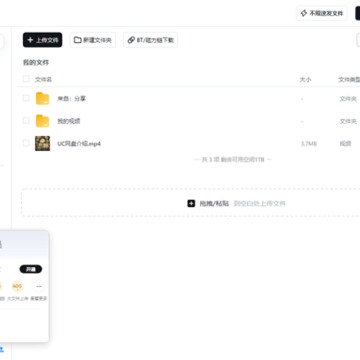Viewport: 360px width, 360px height.
Task: Click the 大文件上传 hexagon benefit icon
Action: click(x=17, y=286)
